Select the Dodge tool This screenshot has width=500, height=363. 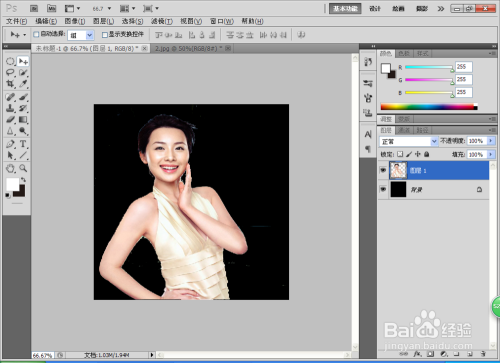[23, 131]
